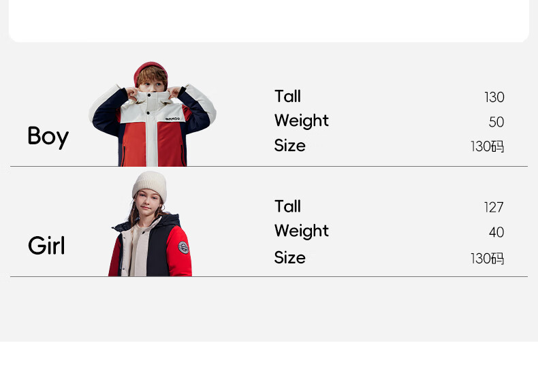538x392 pixels.
Task: Click the "Girl" label
Action: [46, 246]
